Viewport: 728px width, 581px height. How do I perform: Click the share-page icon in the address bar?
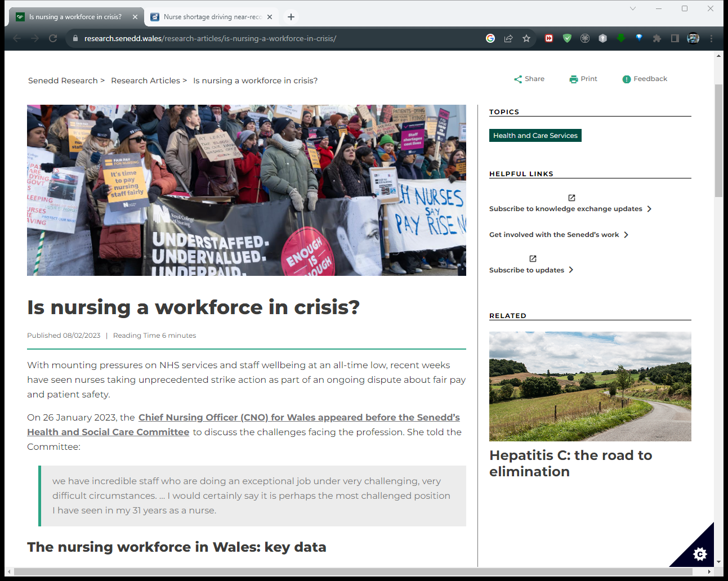pos(508,38)
